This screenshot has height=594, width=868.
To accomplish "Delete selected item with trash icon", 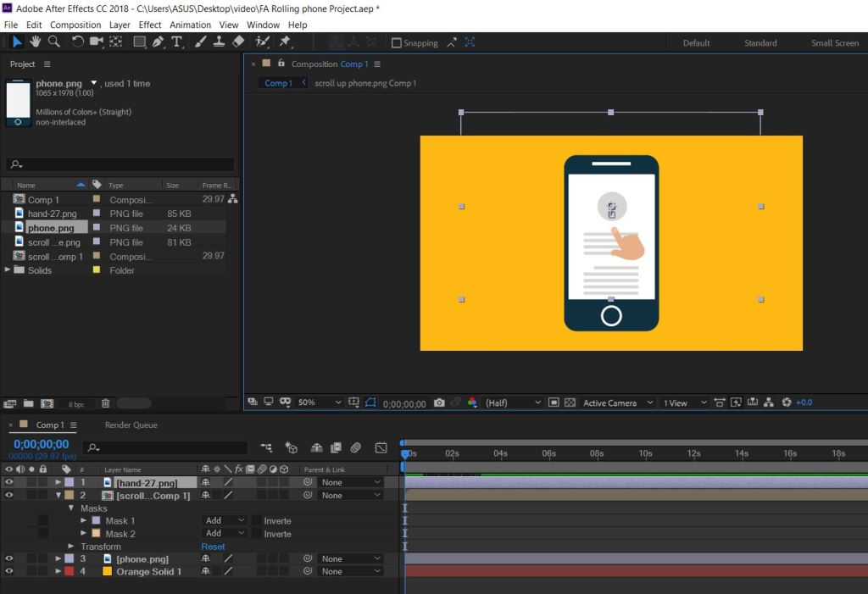I will [106, 404].
